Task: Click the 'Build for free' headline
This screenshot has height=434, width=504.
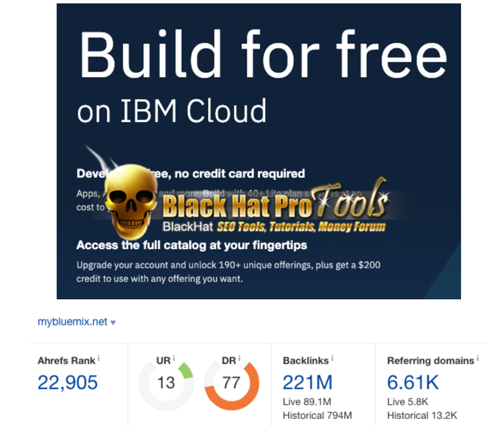Action: coord(263,55)
